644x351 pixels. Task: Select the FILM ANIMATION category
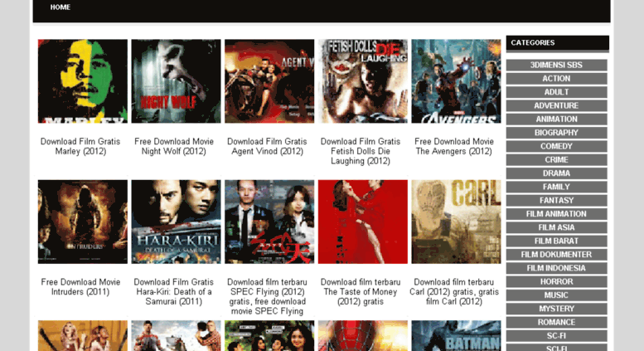[x=556, y=214]
